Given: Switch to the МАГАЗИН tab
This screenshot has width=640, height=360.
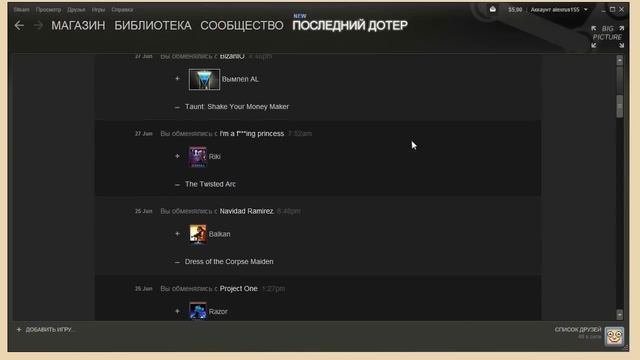Looking at the screenshot, I should 78,26.
